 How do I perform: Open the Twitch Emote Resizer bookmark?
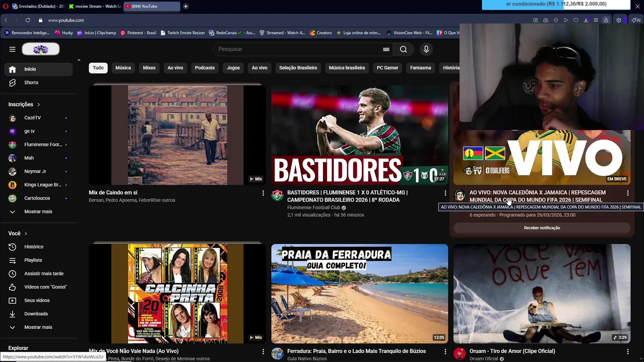[x=183, y=33]
